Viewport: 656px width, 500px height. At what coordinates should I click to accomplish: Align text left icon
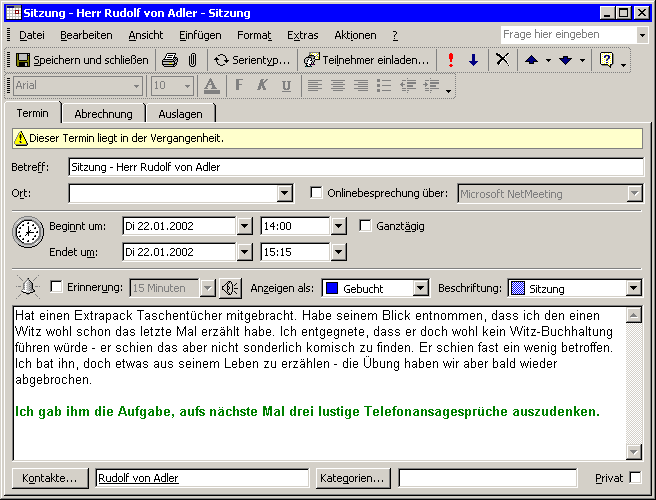pyautogui.click(x=315, y=86)
